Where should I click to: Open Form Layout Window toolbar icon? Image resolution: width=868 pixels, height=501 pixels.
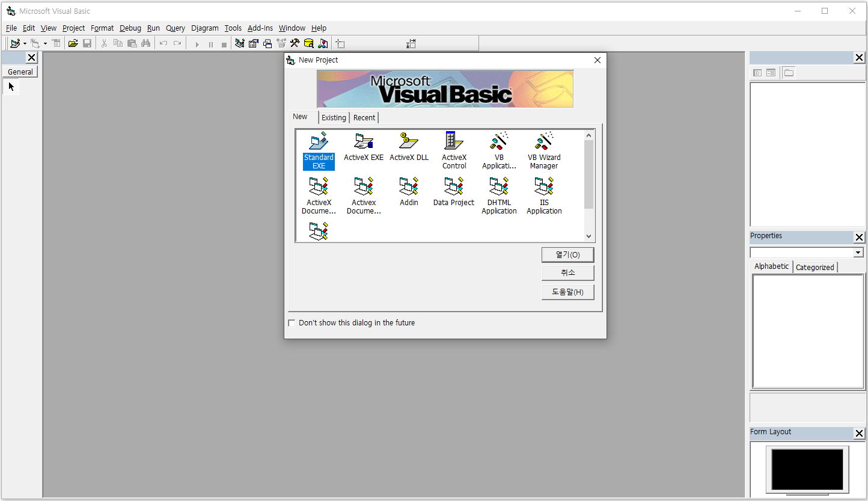point(267,43)
